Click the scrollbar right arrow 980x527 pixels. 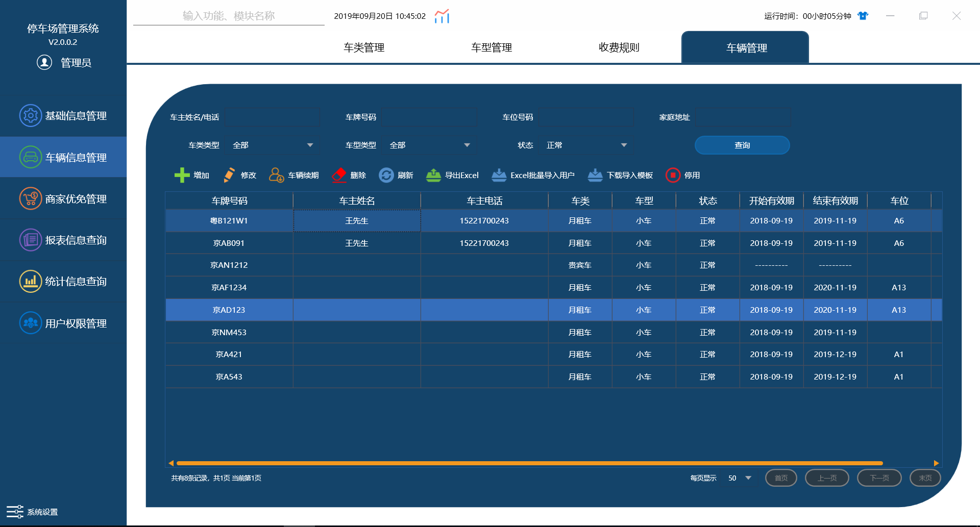coord(936,463)
